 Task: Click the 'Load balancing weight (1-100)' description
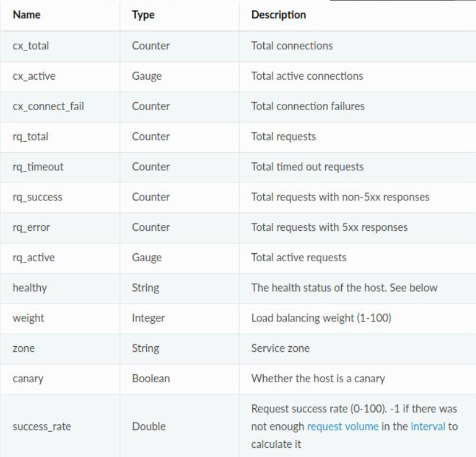(x=321, y=318)
